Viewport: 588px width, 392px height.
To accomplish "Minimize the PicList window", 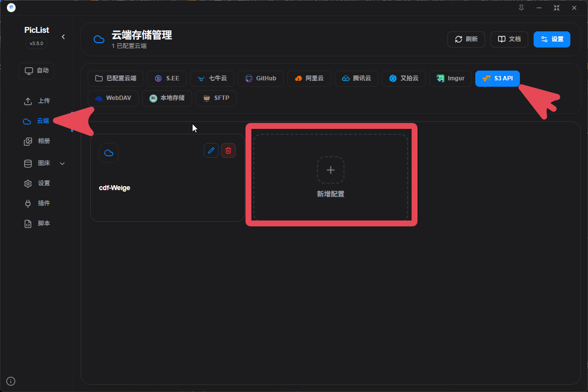I will click(539, 8).
